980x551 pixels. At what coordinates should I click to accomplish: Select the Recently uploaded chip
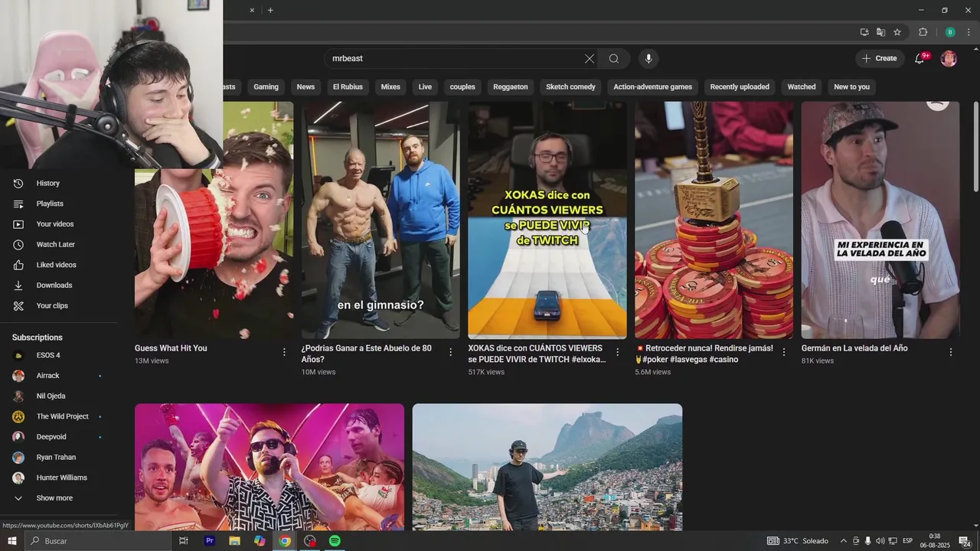740,86
